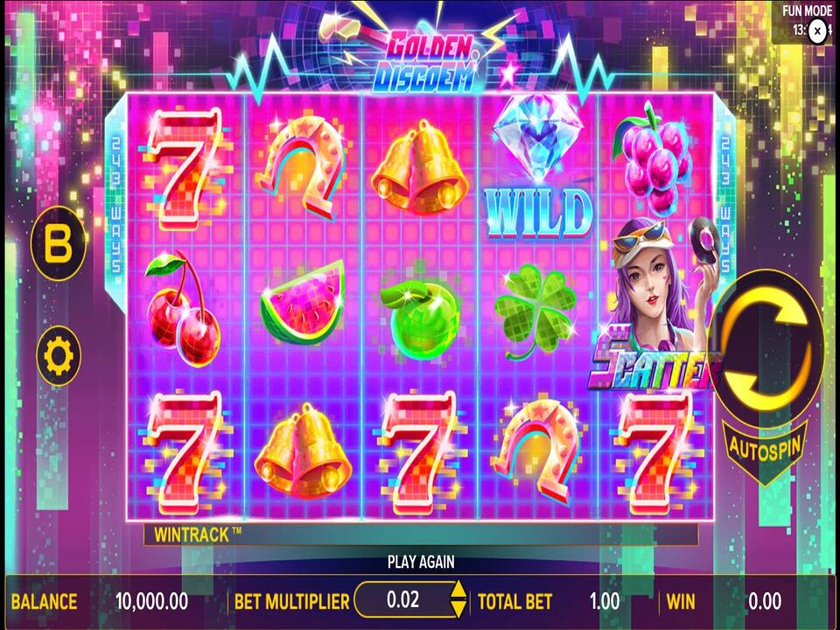Image resolution: width=840 pixels, height=630 pixels.
Task: Click the 0.02 bet multiplier field
Action: pos(402,599)
